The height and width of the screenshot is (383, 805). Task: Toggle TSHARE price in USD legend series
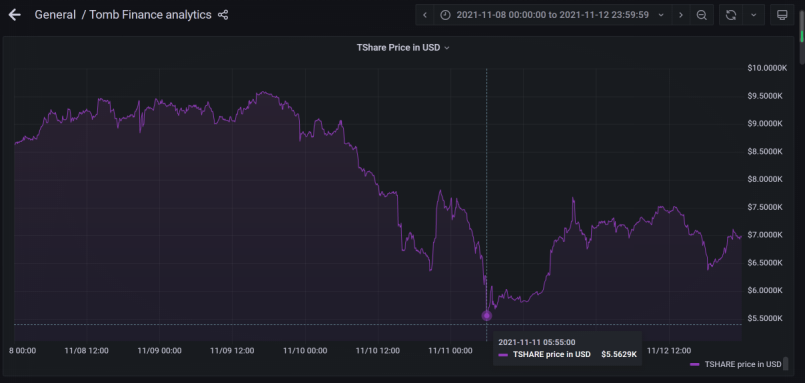point(742,364)
